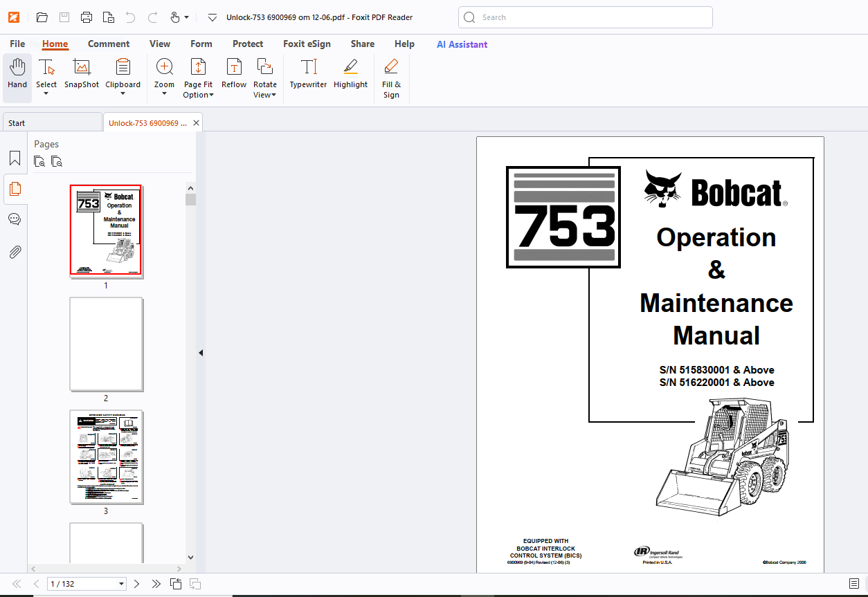Take a SnapShot of the page

(82, 74)
